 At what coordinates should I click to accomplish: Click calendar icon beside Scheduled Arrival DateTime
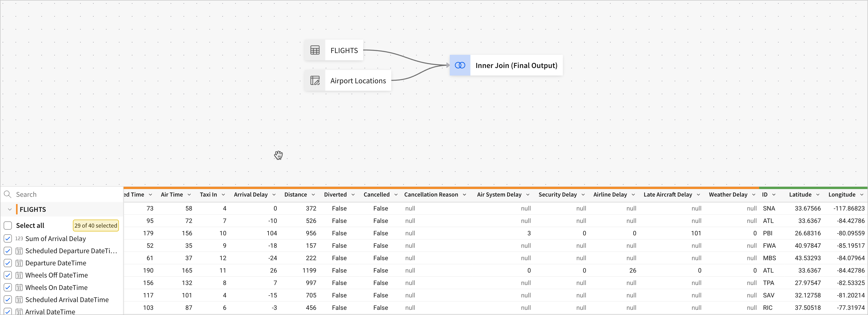tap(19, 299)
